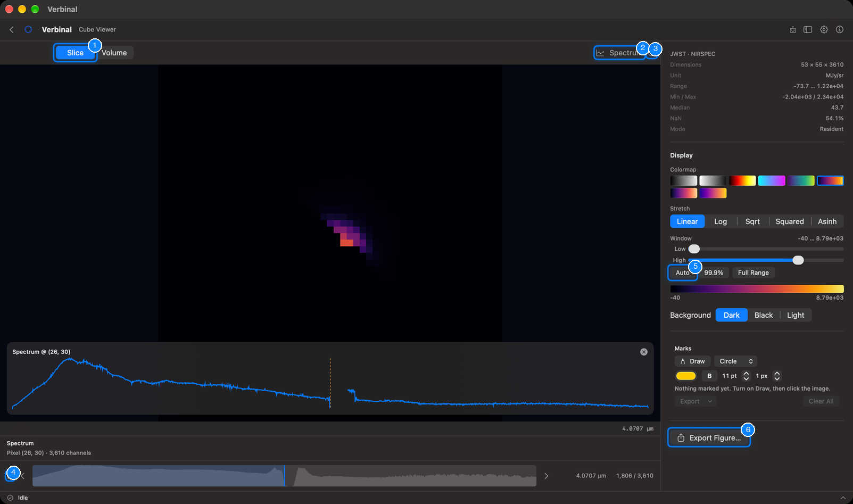Click the 'JWST · NIRSPEC' header text

point(693,54)
